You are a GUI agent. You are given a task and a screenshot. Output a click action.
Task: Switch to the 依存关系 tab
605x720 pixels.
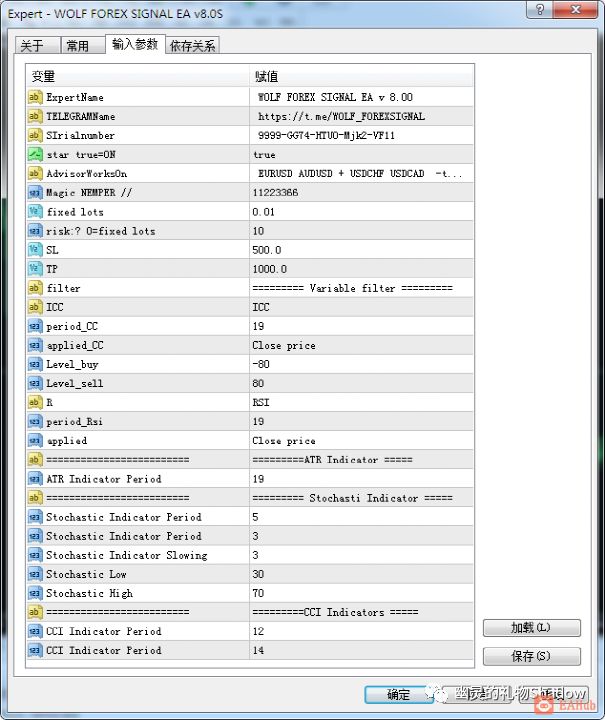click(x=192, y=45)
